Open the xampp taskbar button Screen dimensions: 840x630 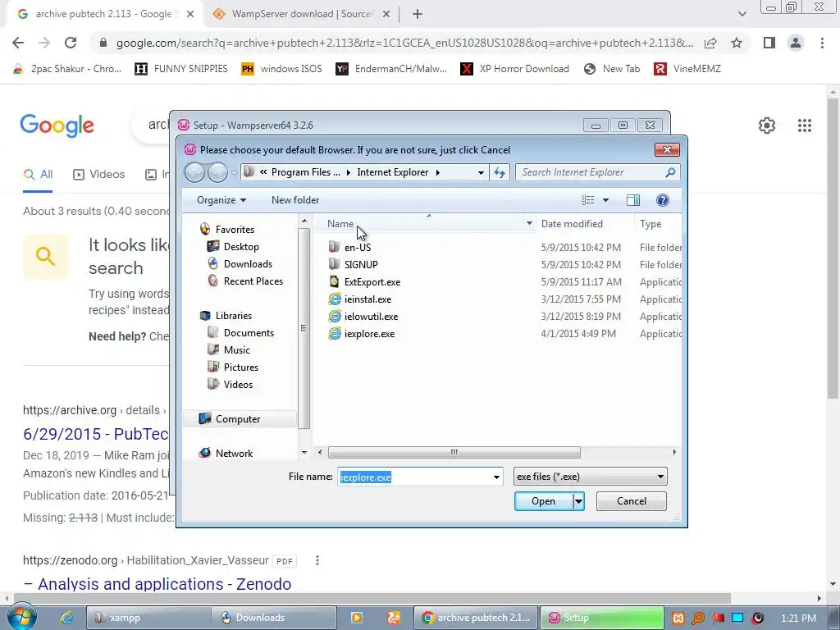[148, 618]
